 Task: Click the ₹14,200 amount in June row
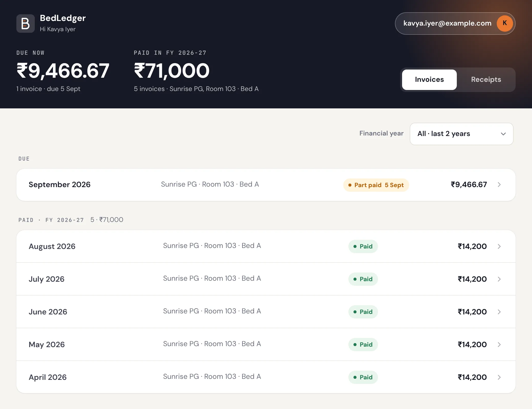(x=472, y=312)
